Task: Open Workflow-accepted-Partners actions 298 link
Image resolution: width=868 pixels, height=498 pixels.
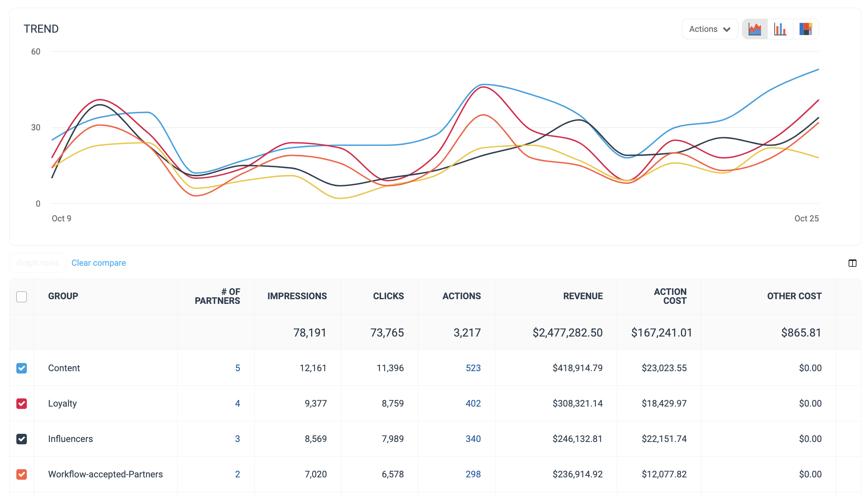Action: [473, 474]
